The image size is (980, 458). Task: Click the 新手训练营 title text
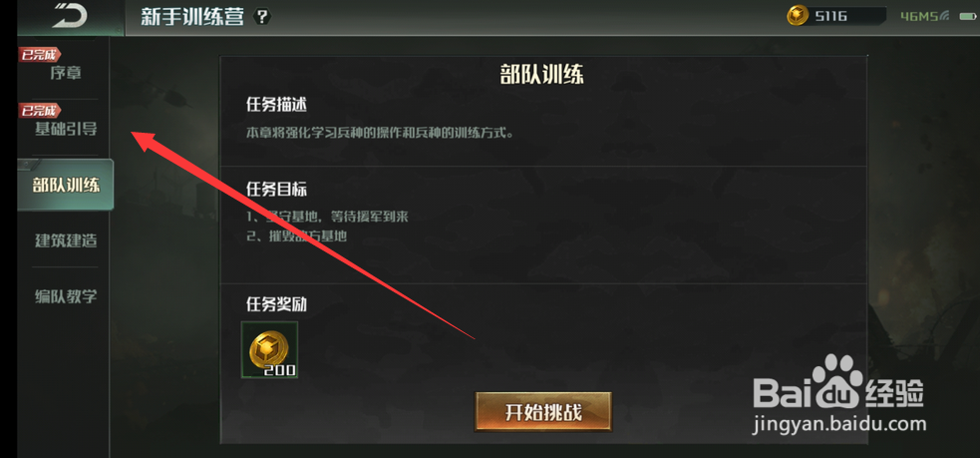click(191, 17)
